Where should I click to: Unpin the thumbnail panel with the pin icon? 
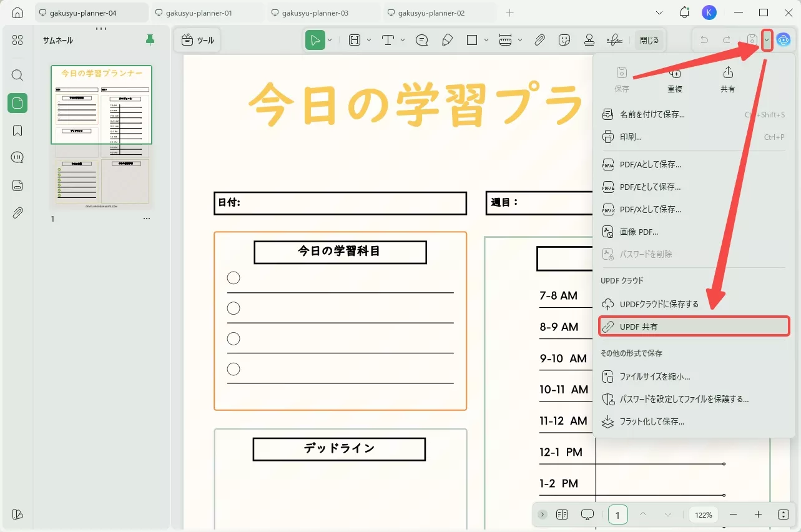coord(150,39)
